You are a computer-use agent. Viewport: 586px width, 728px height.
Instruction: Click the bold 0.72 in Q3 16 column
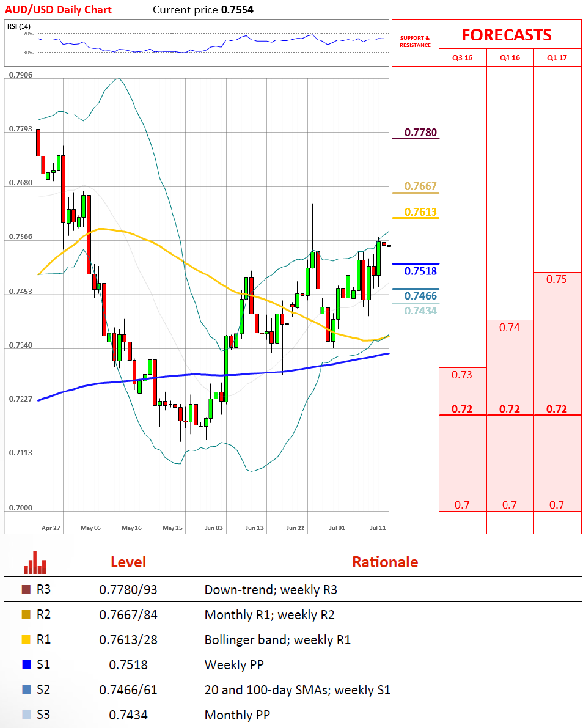[462, 409]
